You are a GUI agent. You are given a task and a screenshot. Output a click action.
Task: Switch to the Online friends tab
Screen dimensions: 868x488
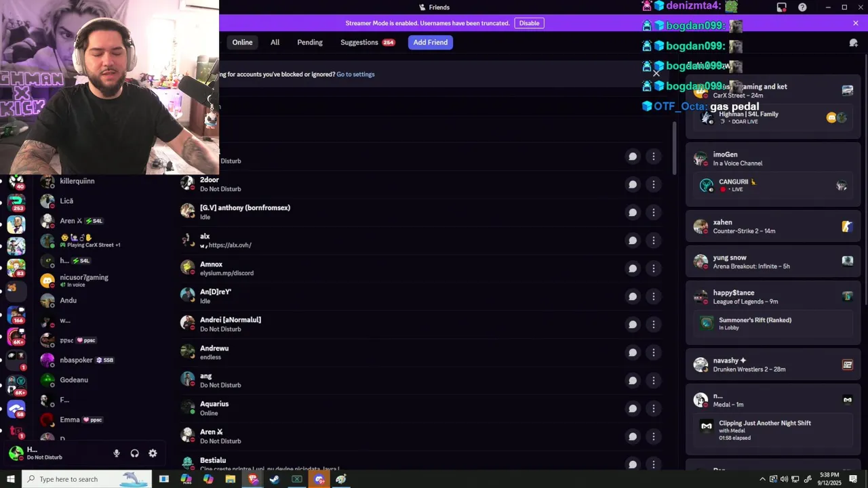point(242,42)
